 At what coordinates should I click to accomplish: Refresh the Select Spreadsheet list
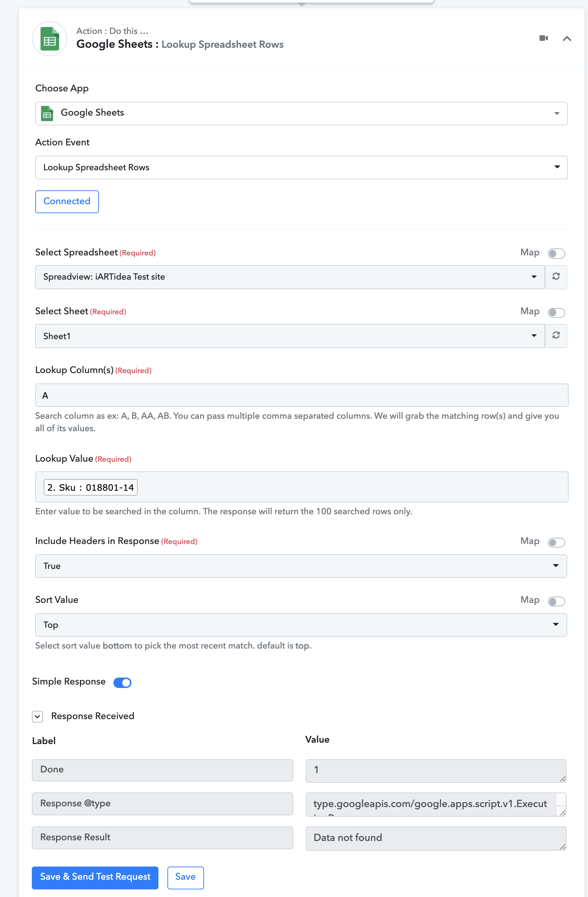point(556,277)
